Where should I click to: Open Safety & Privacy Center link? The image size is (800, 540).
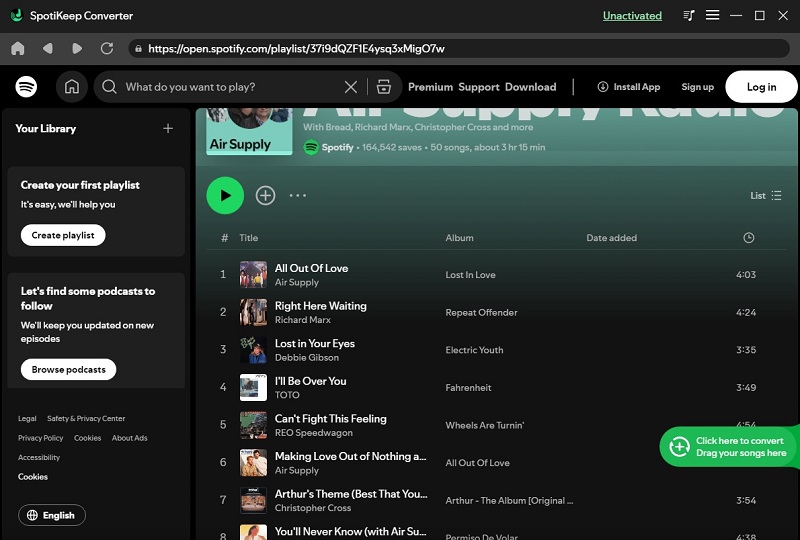click(86, 419)
